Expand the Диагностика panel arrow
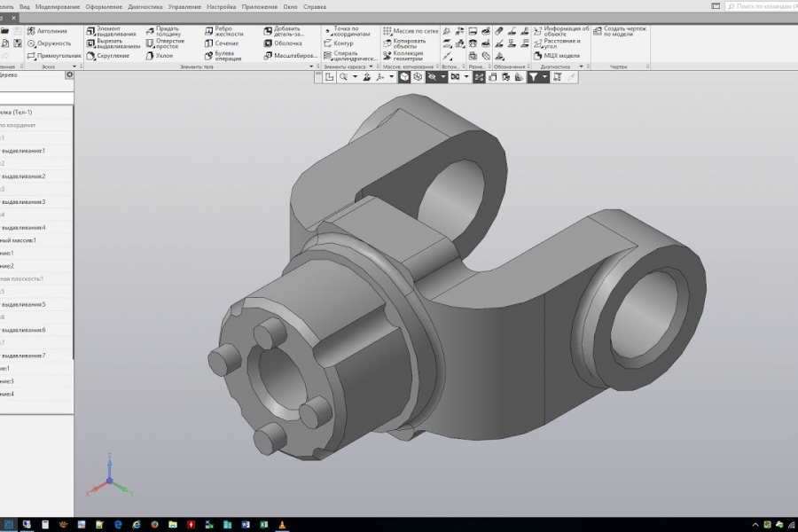The width and height of the screenshot is (798, 532). pyautogui.click(x=581, y=66)
